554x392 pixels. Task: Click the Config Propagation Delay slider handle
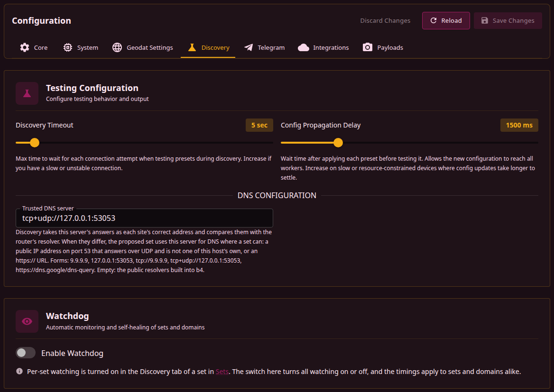338,143
